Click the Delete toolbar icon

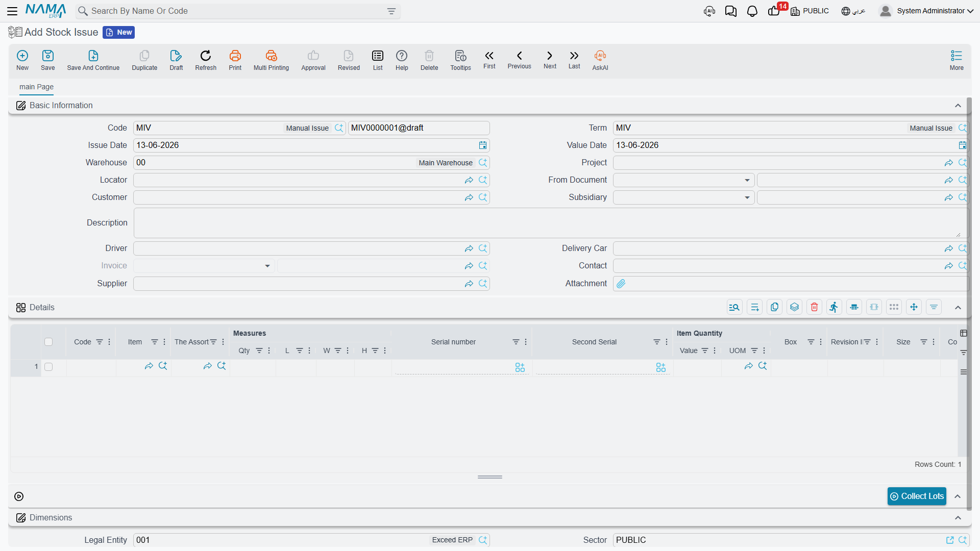[x=429, y=60]
